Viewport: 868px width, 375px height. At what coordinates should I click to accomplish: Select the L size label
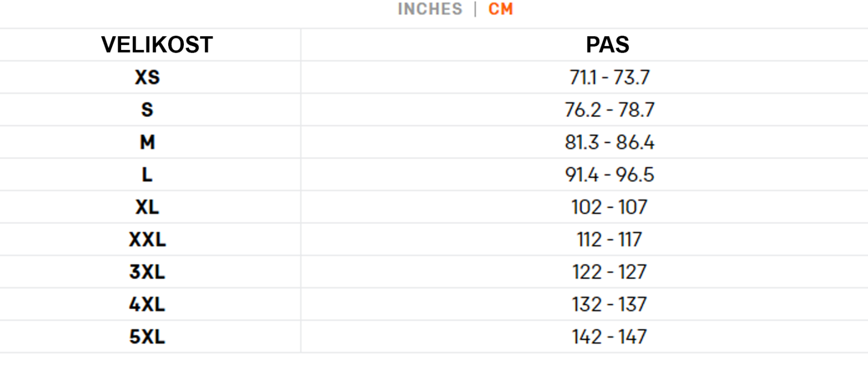pyautogui.click(x=147, y=174)
